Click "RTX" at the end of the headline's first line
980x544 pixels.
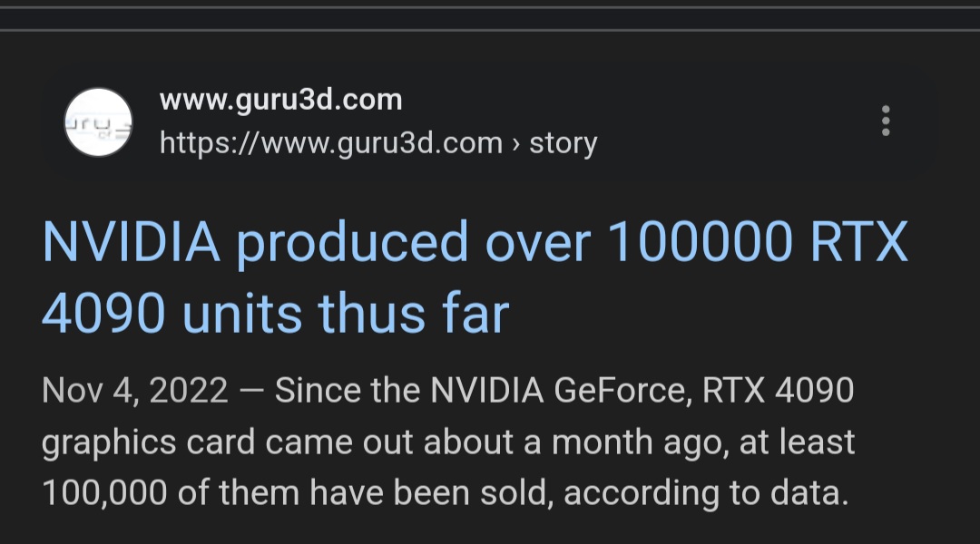point(860,243)
